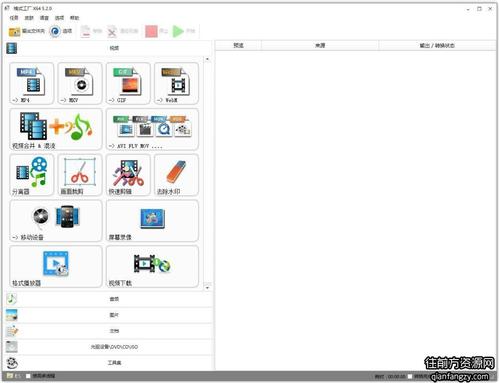Open the video downloader tile
Viewport: 499px width, 383px height.
pos(152,266)
